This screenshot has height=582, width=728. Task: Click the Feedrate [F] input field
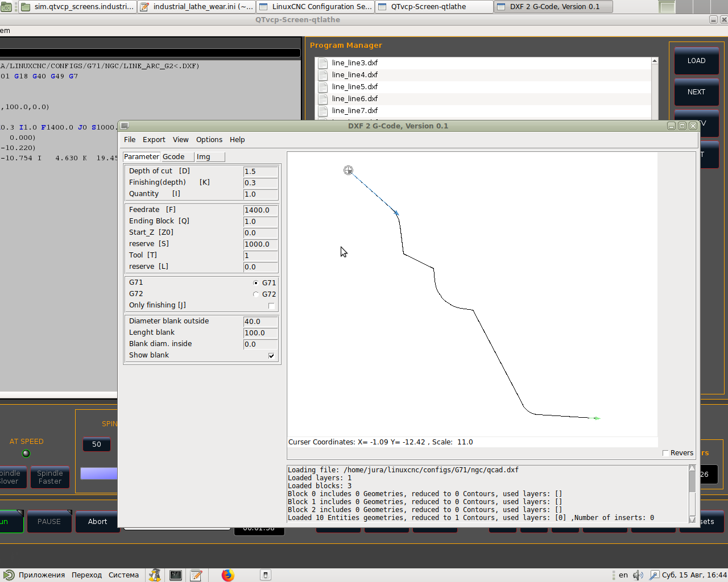(x=260, y=210)
